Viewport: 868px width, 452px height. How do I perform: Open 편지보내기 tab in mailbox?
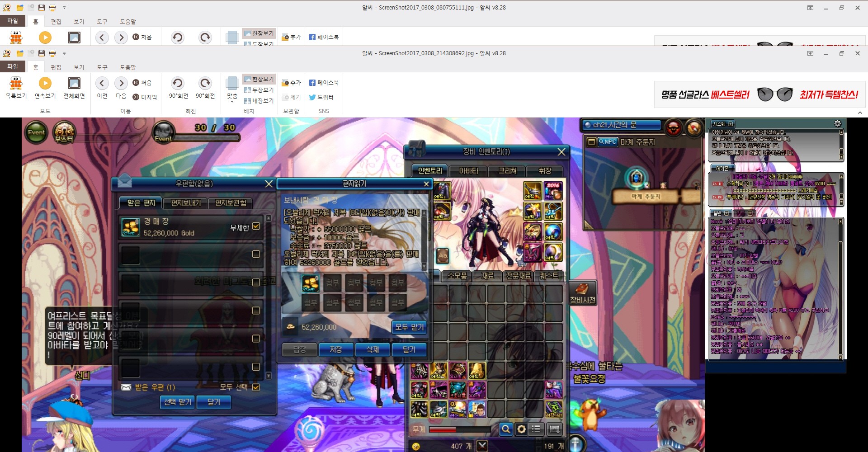point(186,202)
